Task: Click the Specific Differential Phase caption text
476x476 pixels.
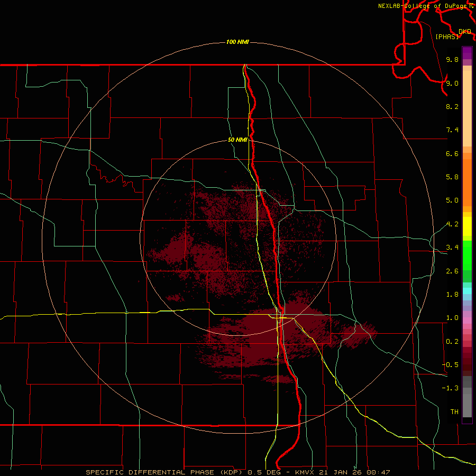Action: [x=237, y=472]
